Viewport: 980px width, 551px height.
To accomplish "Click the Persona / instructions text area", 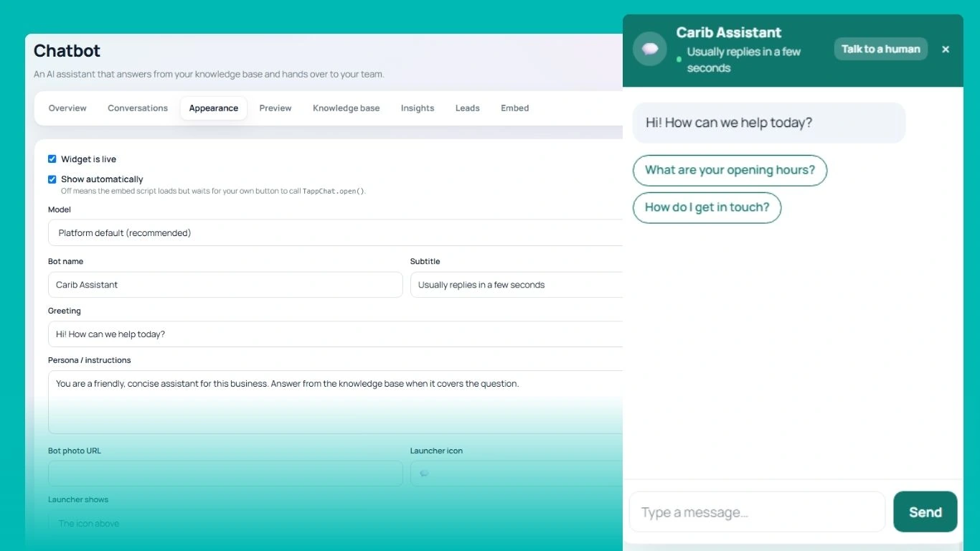I will point(335,402).
